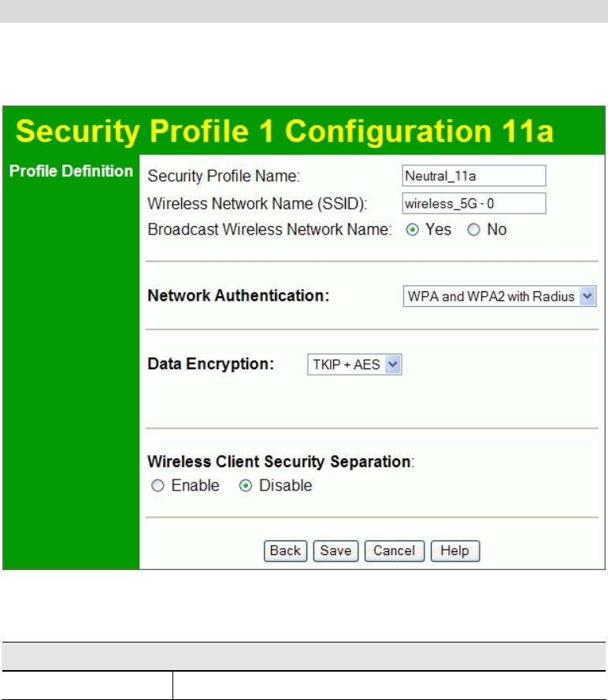608x700 pixels.
Task: Click the Wireless Network Name (SSID) label
Action: click(258, 203)
